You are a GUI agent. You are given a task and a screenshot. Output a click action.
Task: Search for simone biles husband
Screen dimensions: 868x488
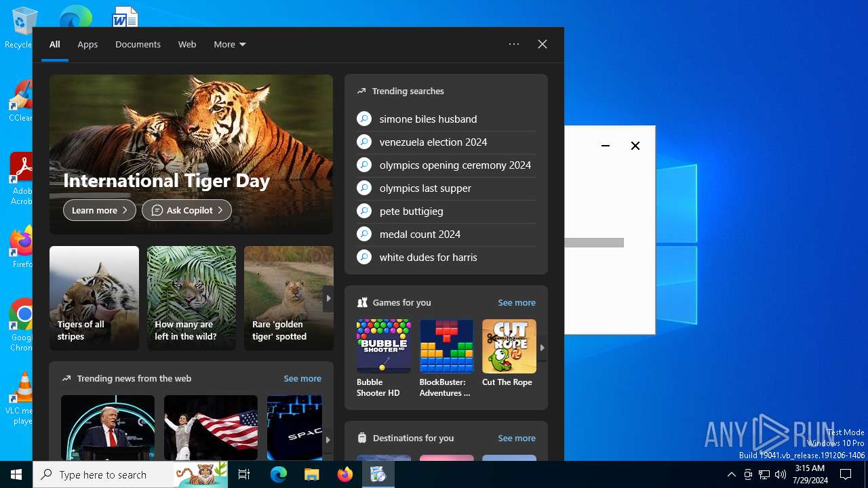point(446,119)
